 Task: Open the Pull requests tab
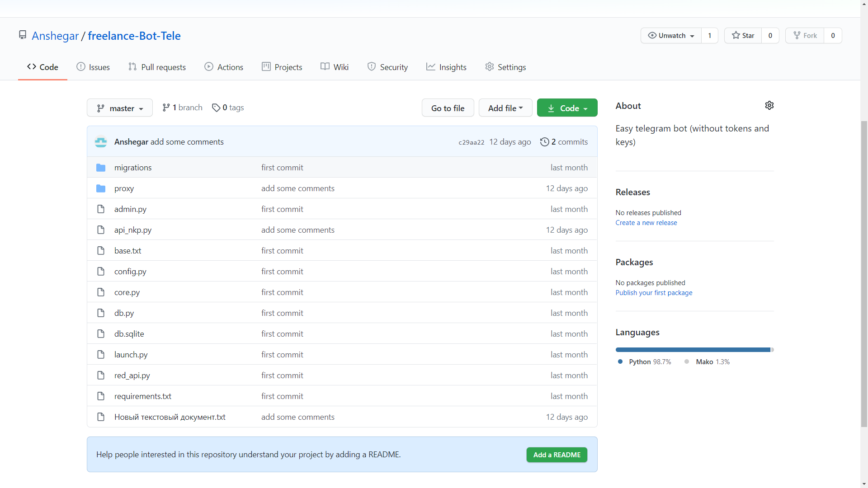[157, 67]
